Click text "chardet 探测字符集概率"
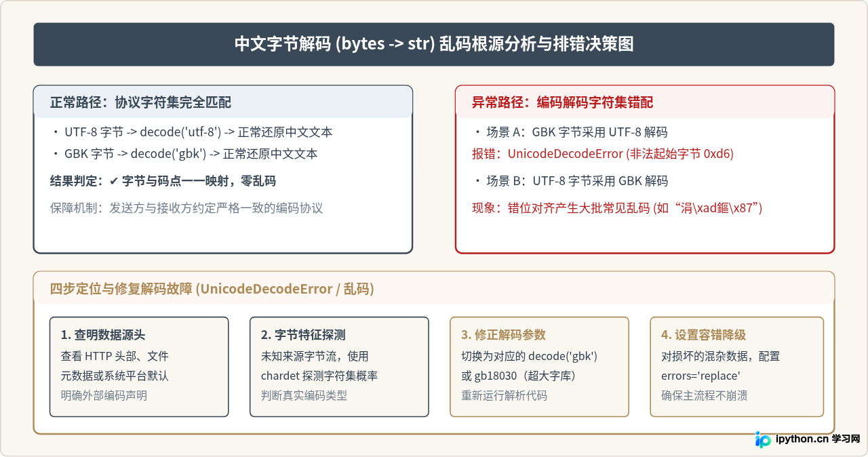This screenshot has height=457, width=868. point(319,376)
